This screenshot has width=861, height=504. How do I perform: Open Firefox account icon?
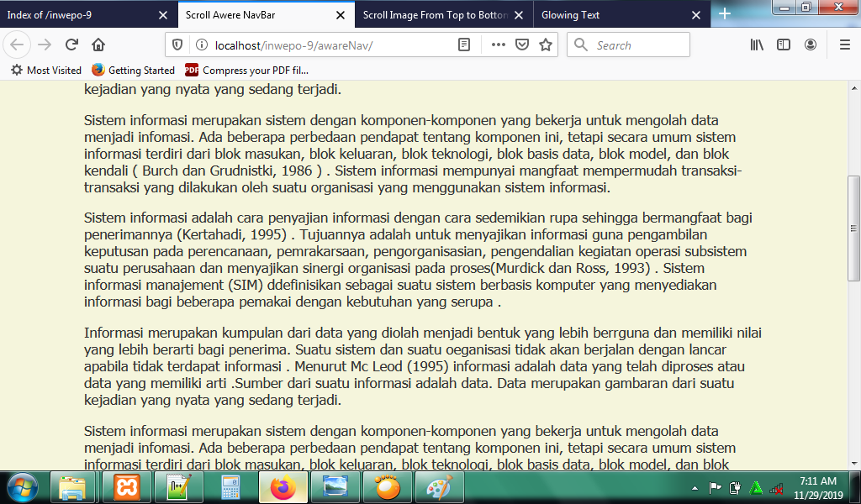click(811, 45)
